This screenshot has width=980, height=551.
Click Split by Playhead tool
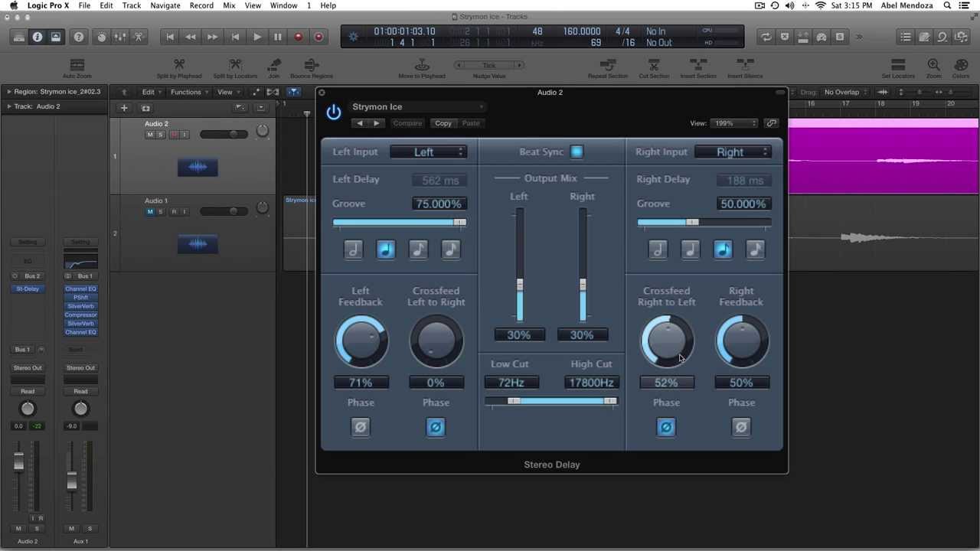point(179,68)
